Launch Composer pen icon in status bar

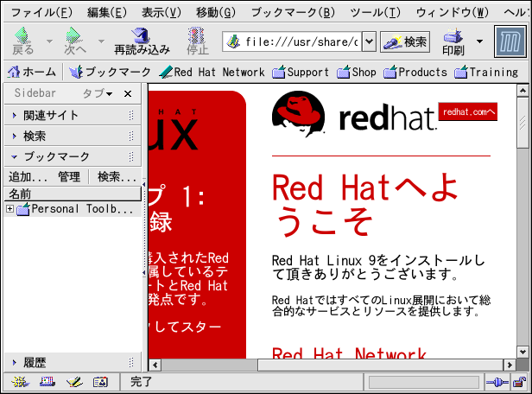point(73,382)
